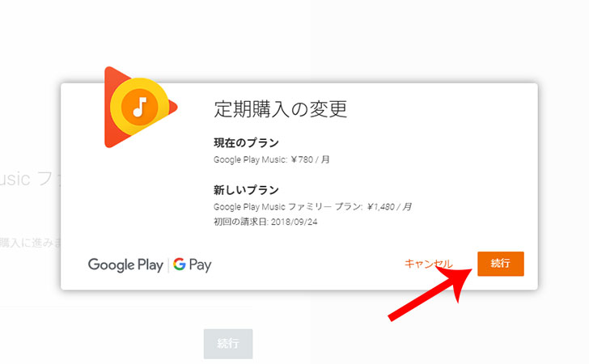Click the Google Play Music triangle logo
This screenshot has width=589, height=364.
coord(141,107)
